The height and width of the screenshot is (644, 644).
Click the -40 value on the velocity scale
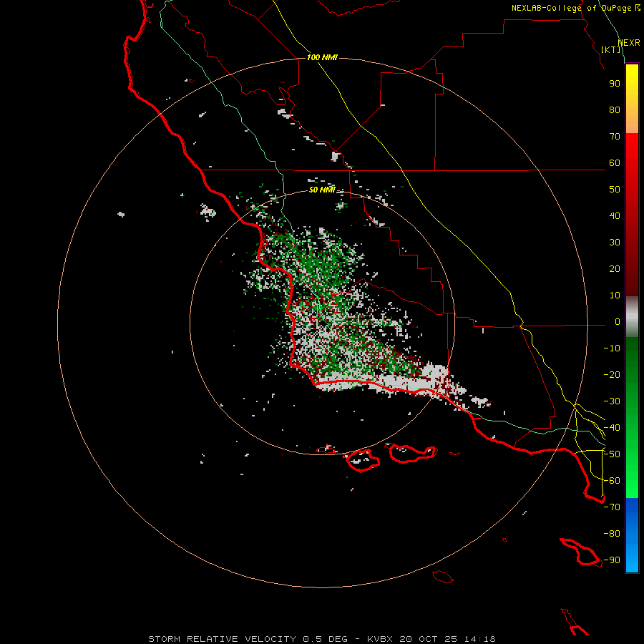tap(612, 428)
